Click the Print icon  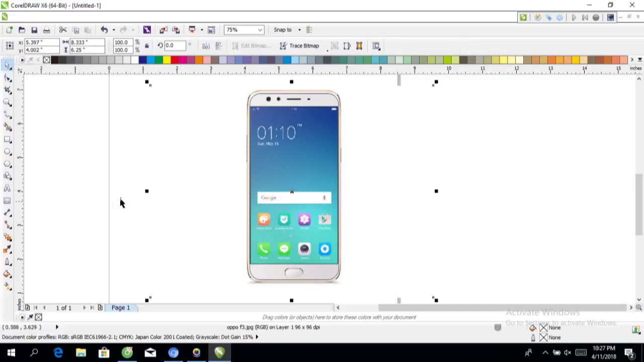click(x=46, y=30)
